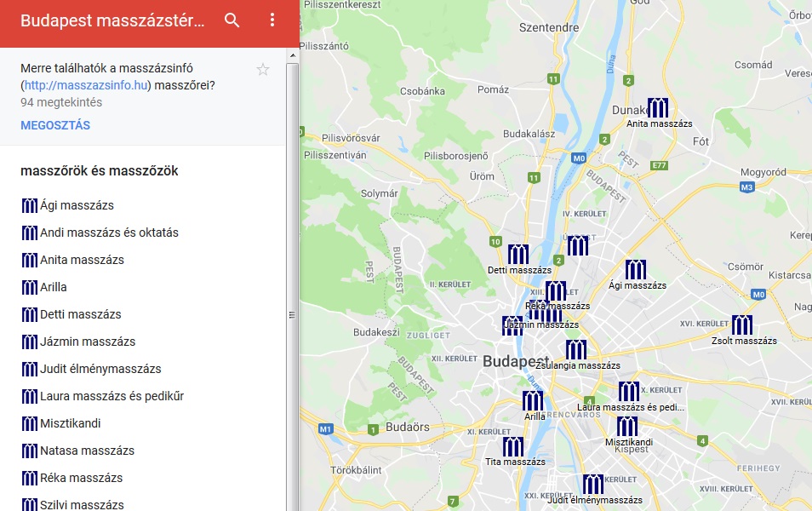Click the search magnifier icon in header

point(232,20)
